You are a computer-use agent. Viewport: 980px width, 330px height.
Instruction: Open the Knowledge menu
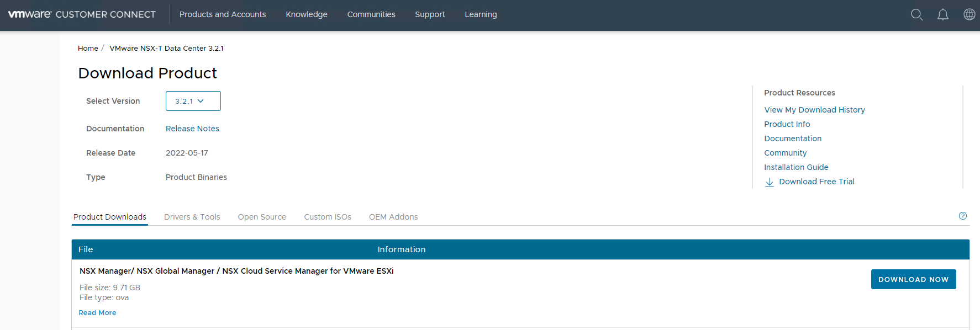(x=307, y=14)
